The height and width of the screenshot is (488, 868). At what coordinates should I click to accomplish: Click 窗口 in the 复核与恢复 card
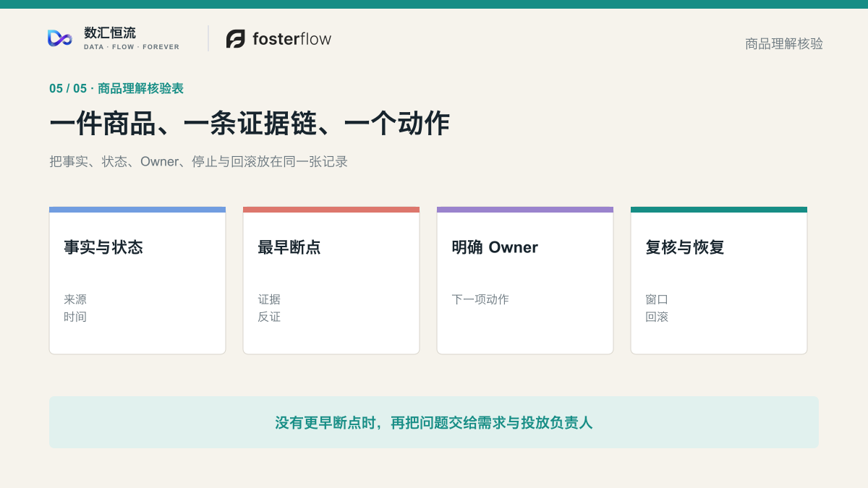pos(657,299)
